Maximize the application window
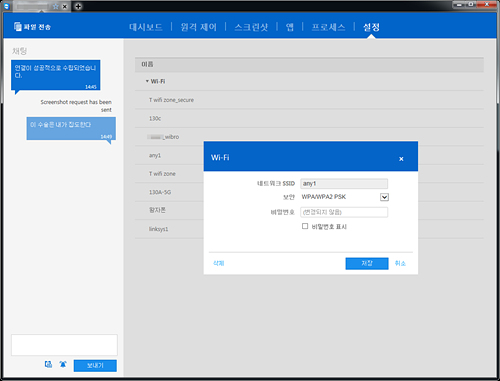Viewport: 500px width, 381px height. coord(471,4)
